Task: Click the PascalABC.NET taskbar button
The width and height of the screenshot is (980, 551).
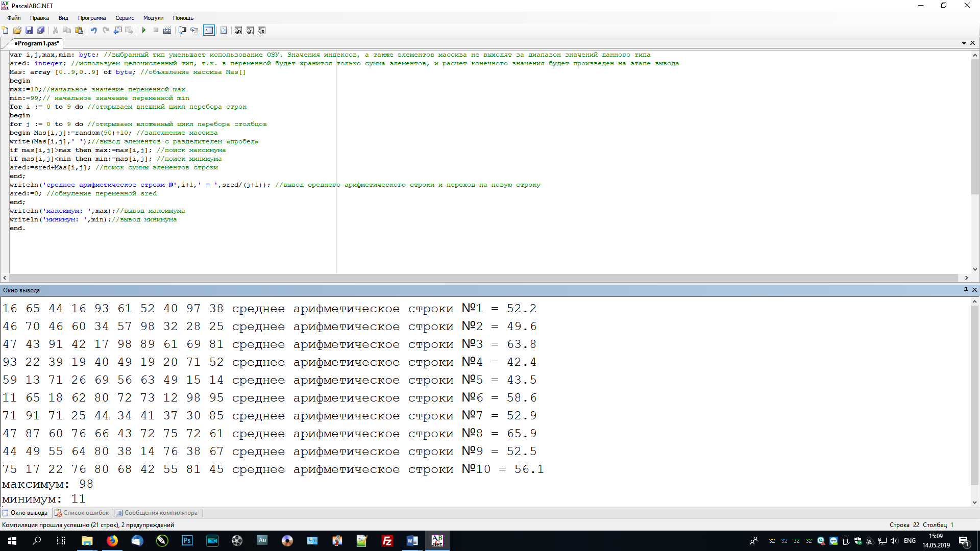Action: (x=437, y=541)
